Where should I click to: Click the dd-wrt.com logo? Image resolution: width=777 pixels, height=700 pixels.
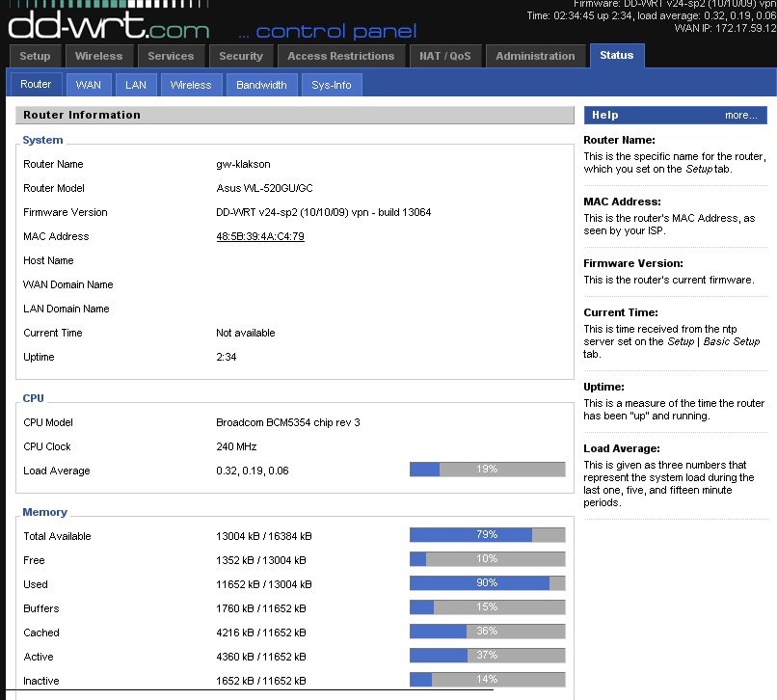[x=109, y=25]
